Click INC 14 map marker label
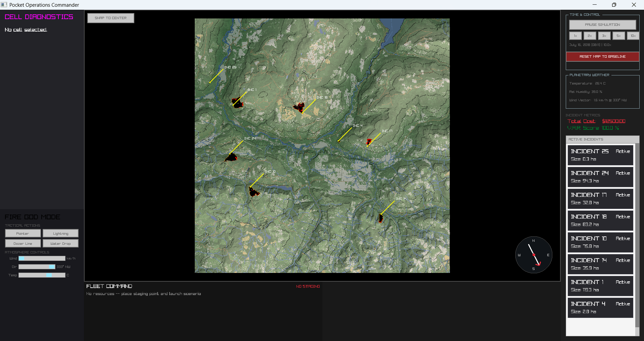 coord(401,199)
